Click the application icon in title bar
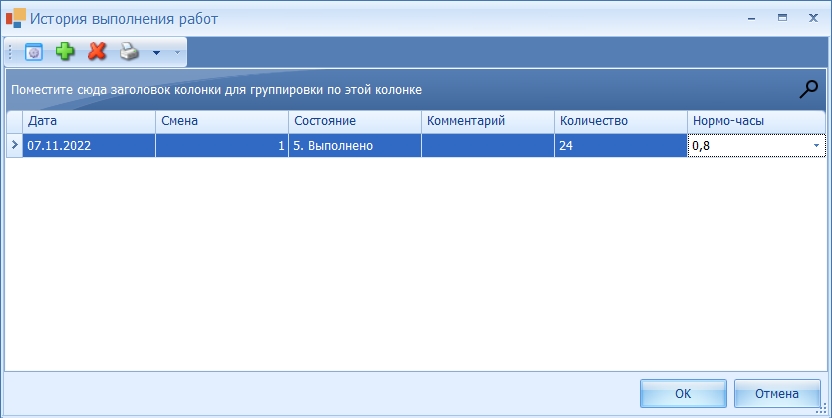Viewport: 832px width, 418px height. tap(15, 18)
